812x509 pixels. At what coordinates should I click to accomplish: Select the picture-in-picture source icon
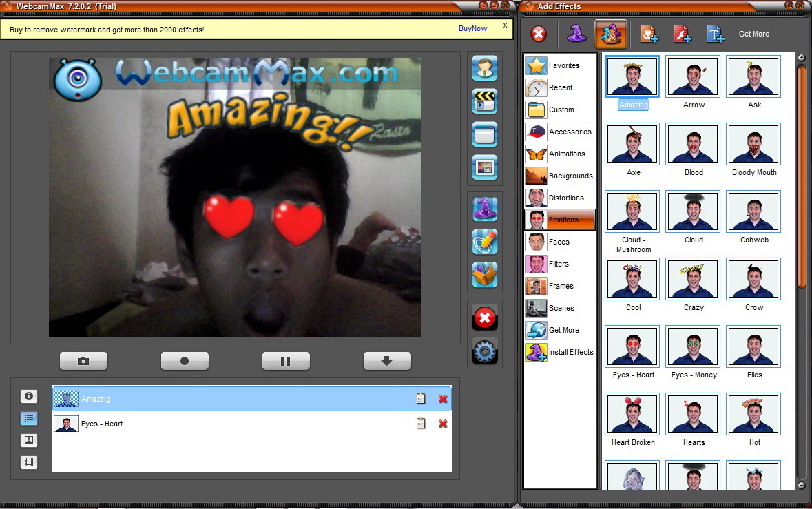click(485, 168)
